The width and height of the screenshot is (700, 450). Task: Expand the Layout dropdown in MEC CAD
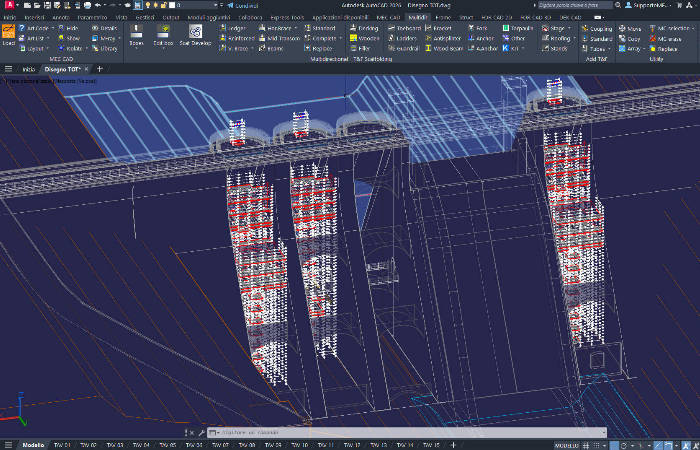(47, 49)
